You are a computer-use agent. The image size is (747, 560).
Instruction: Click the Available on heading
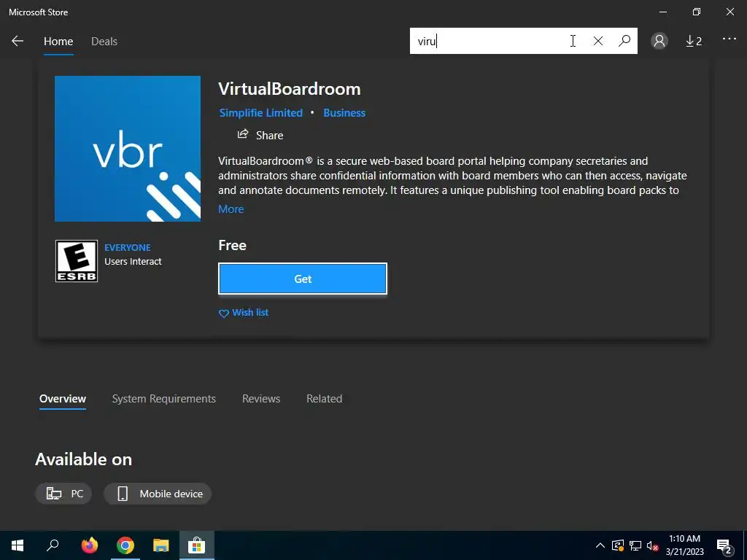83,459
